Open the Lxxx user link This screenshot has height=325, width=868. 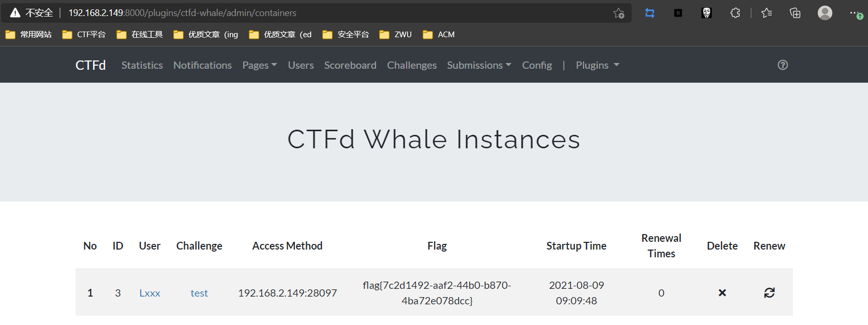pos(149,293)
